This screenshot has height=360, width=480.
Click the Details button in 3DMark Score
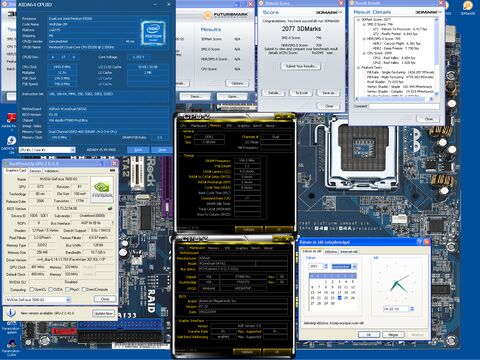[x=275, y=93]
